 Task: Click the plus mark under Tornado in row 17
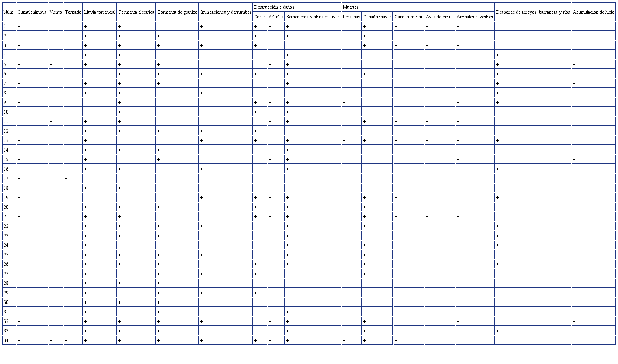[x=66, y=178]
